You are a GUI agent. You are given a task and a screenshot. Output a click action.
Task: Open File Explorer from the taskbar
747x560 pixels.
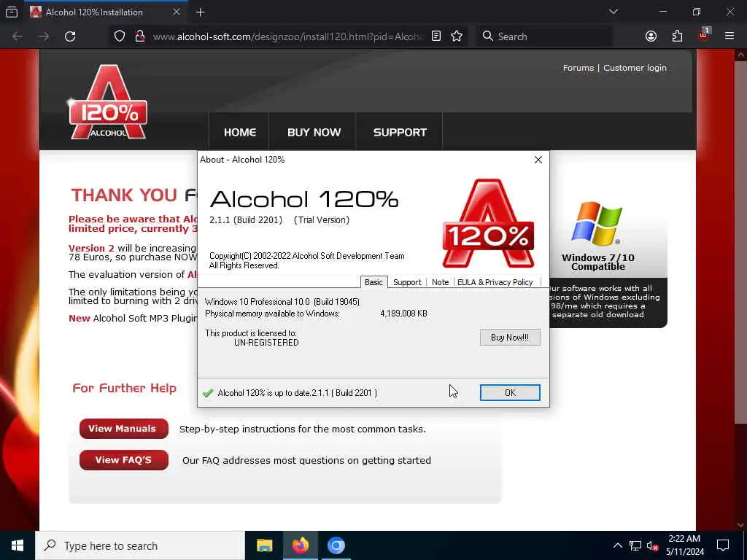point(264,545)
